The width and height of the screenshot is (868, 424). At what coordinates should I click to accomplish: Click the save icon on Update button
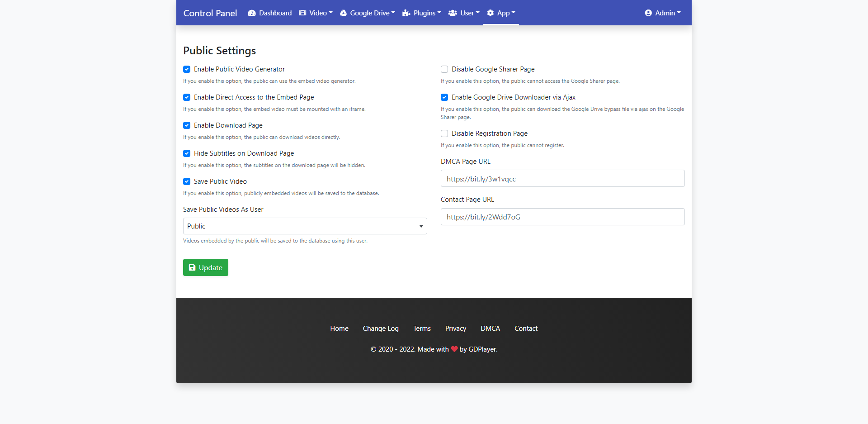192,267
